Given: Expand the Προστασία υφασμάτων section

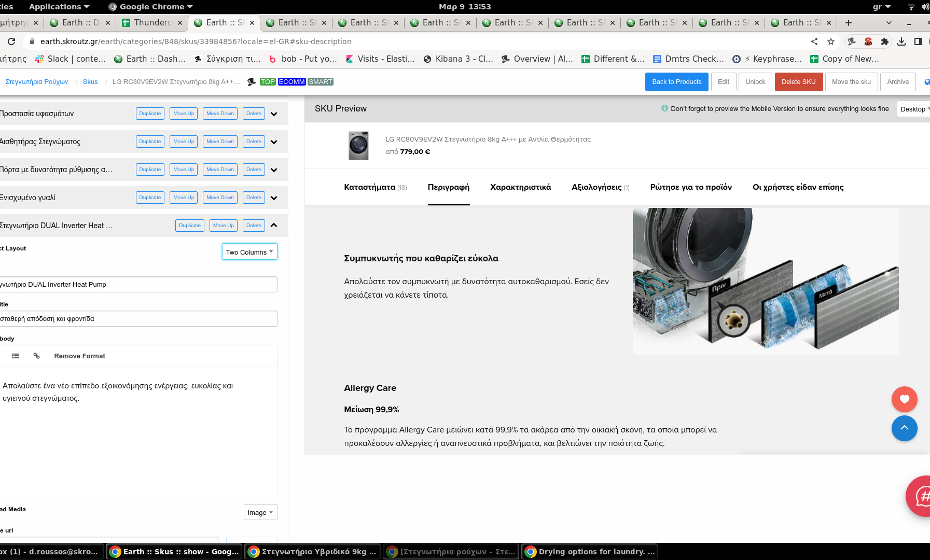Looking at the screenshot, I should (x=274, y=114).
